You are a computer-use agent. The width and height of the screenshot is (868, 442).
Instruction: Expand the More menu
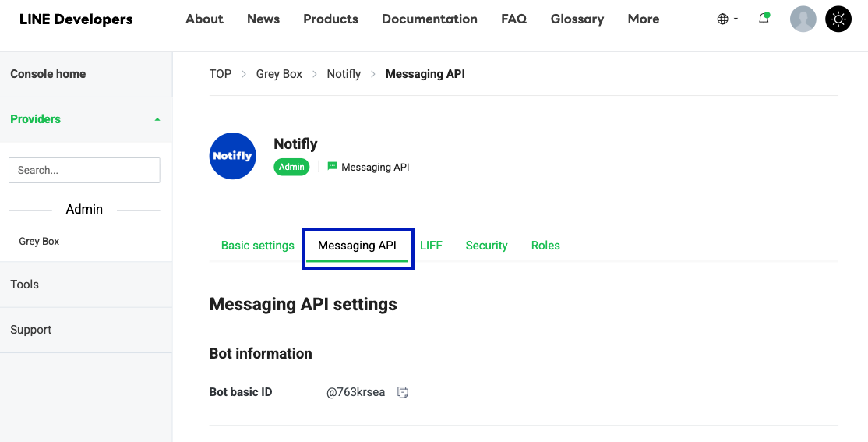click(x=644, y=19)
